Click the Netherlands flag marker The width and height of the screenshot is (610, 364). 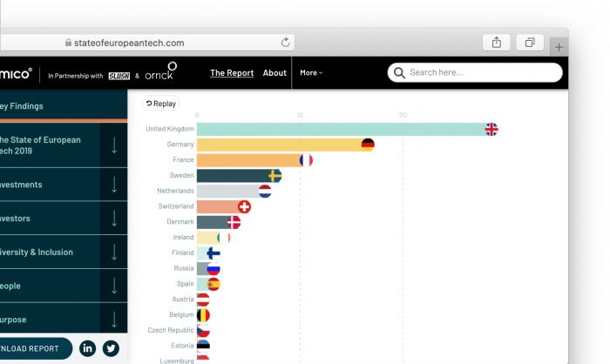pyautogui.click(x=265, y=192)
